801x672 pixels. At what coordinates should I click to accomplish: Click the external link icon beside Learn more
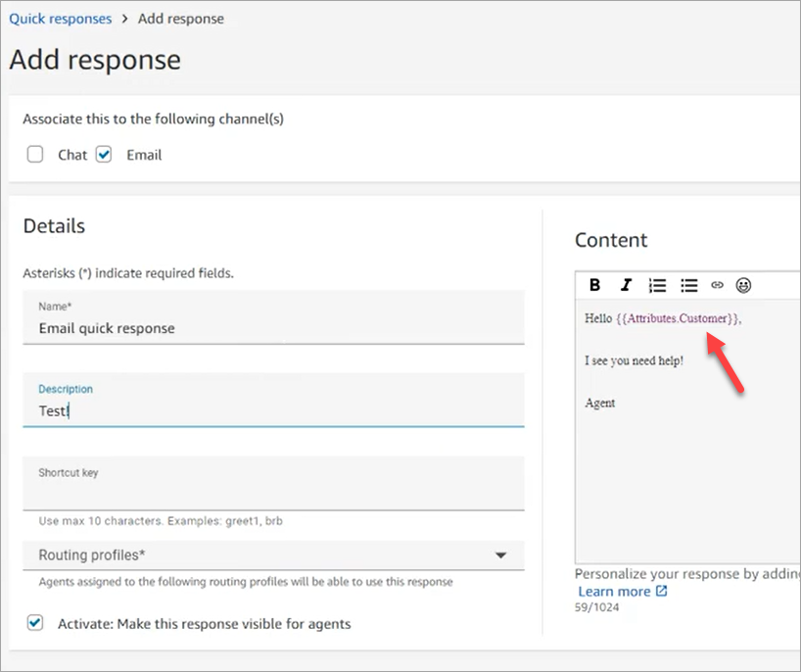click(662, 592)
